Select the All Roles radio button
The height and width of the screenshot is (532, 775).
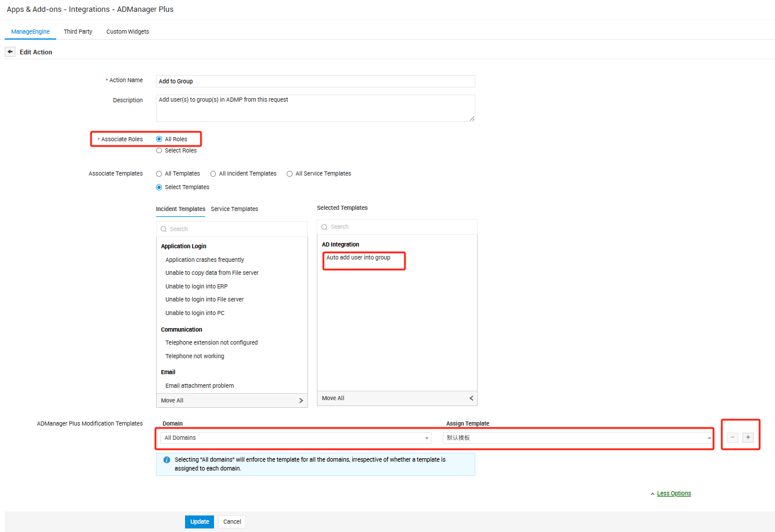[x=159, y=140]
